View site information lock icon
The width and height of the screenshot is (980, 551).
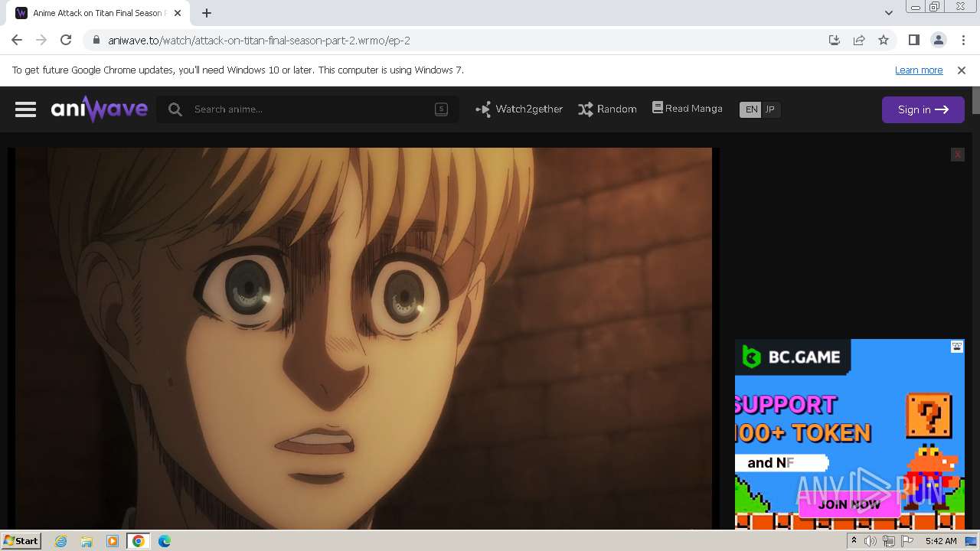click(96, 41)
